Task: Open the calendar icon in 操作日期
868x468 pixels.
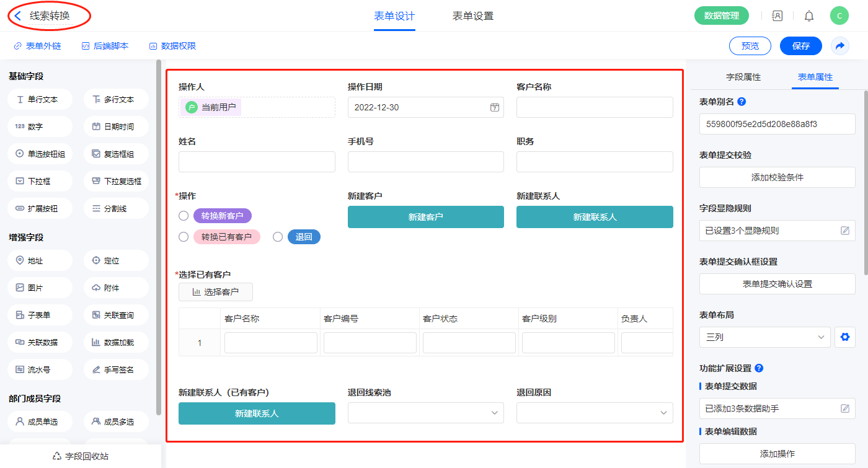Action: (495, 107)
